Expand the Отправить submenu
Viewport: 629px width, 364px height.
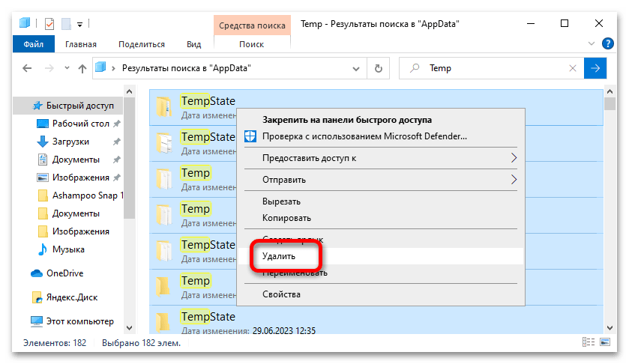click(381, 180)
